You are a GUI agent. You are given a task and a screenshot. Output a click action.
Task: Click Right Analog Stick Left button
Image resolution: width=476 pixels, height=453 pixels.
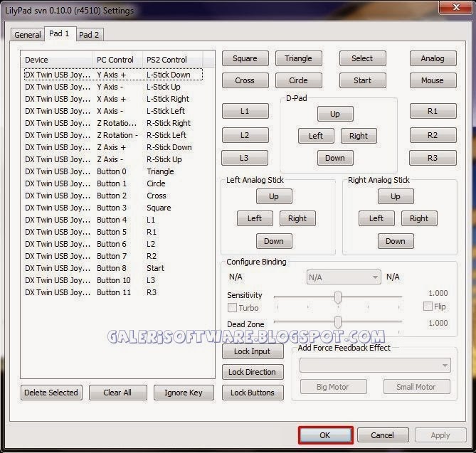pos(376,218)
